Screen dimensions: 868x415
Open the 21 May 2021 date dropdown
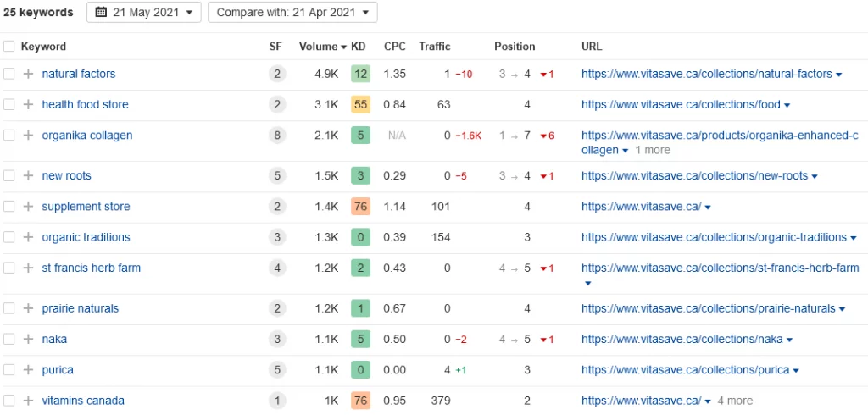click(143, 12)
